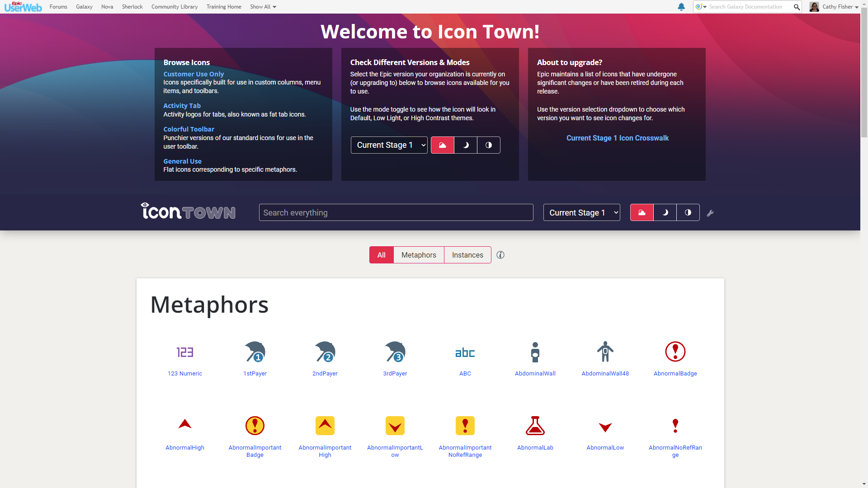868x488 pixels.
Task: Switch to the All filter tab
Action: (x=382, y=255)
